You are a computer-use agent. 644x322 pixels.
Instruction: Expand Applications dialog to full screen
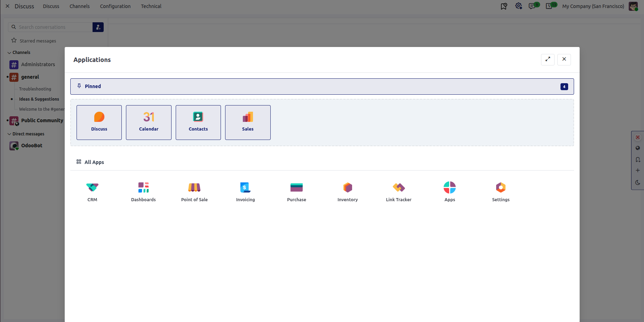coord(548,59)
